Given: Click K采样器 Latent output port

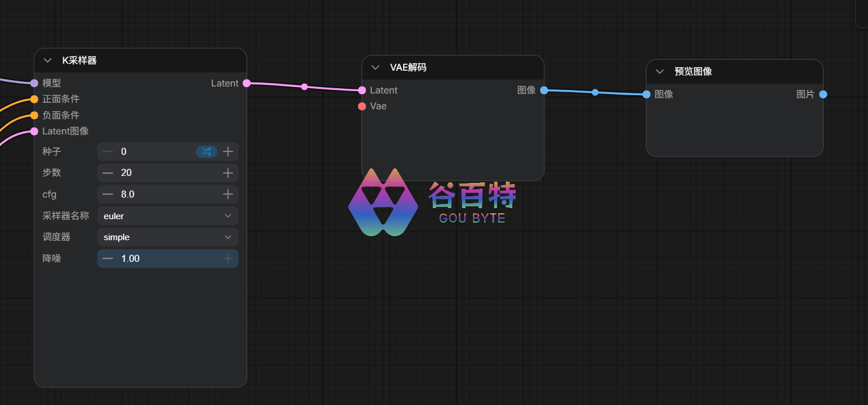Looking at the screenshot, I should pos(246,83).
